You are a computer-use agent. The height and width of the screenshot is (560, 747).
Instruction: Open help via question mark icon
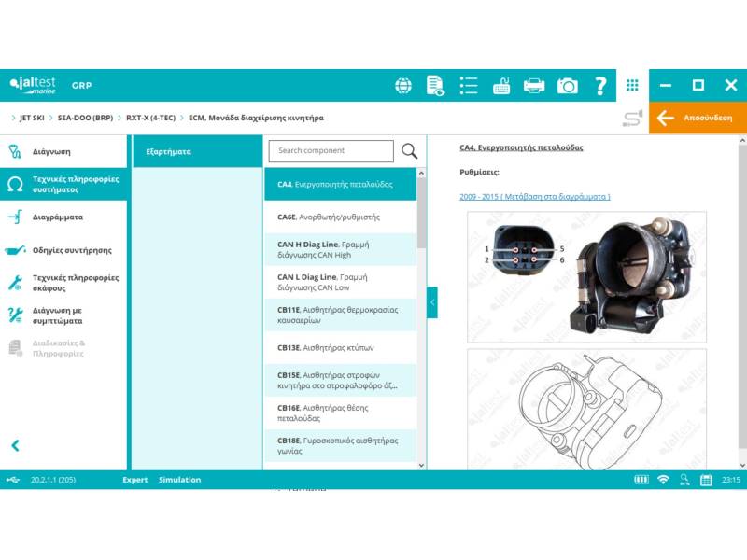(600, 86)
